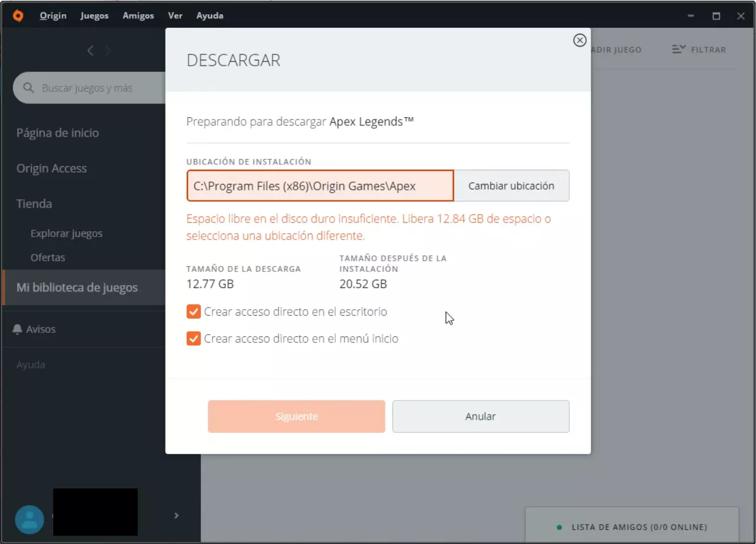Click the user profile avatar
This screenshot has width=756, height=544.
30,519
